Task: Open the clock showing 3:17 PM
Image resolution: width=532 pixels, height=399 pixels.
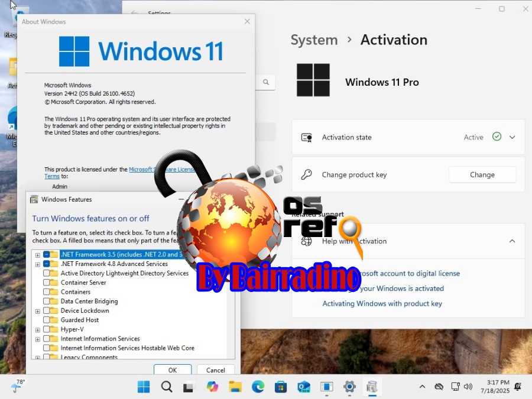Action: click(x=495, y=387)
